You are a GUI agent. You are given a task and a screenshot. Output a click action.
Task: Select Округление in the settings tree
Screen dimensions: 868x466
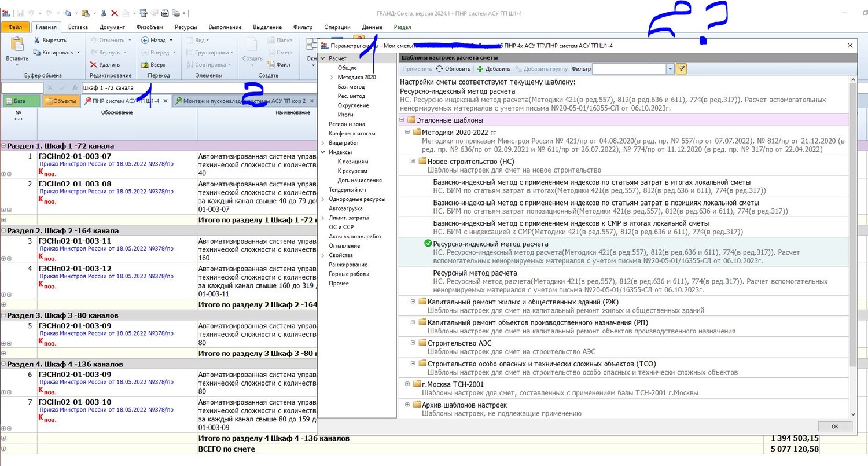coord(353,105)
